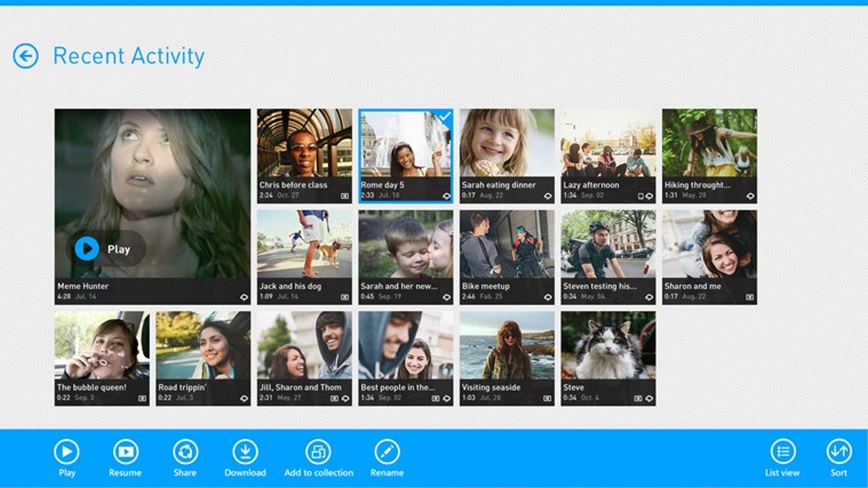Select Jack and his dog video
This screenshot has width=868, height=488.
305,258
